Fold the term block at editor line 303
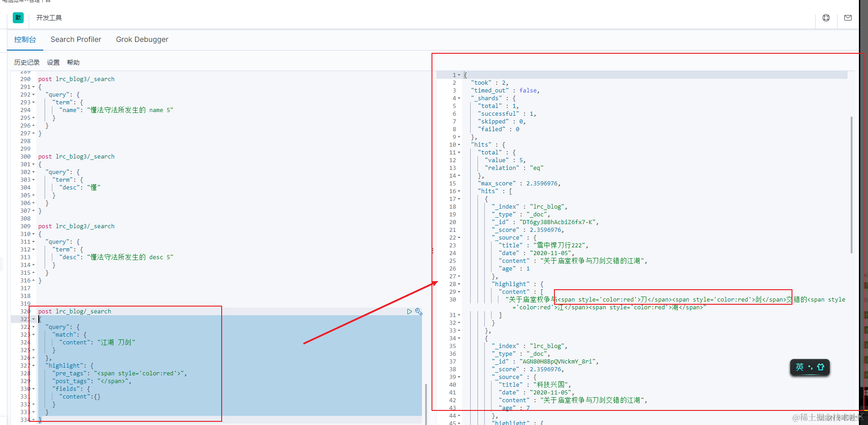 (33, 180)
